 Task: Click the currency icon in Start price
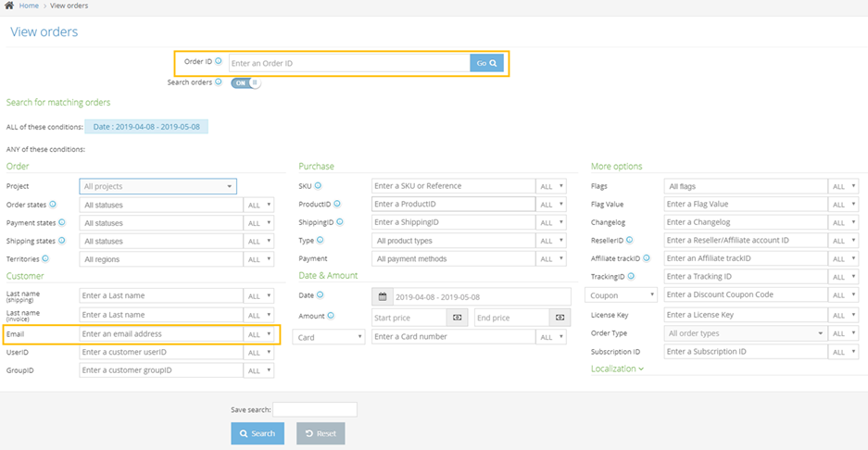[x=458, y=317]
